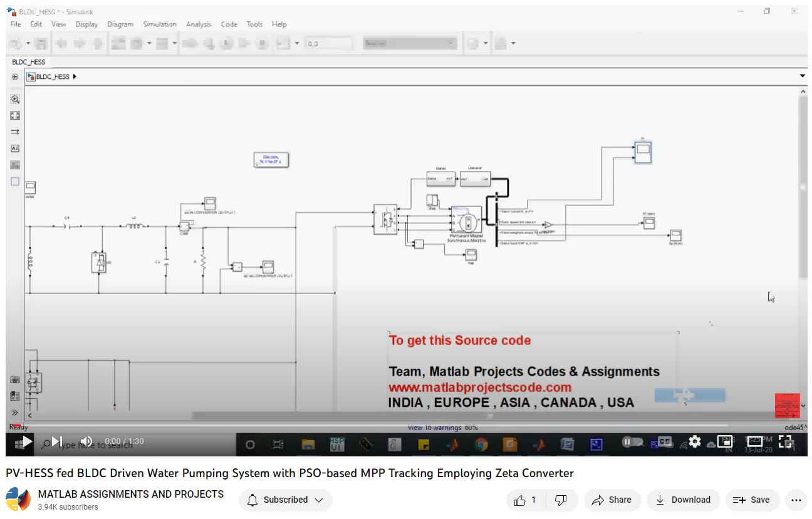The height and width of the screenshot is (519, 812).
Task: Enable miniplayer mode
Action: click(x=725, y=441)
